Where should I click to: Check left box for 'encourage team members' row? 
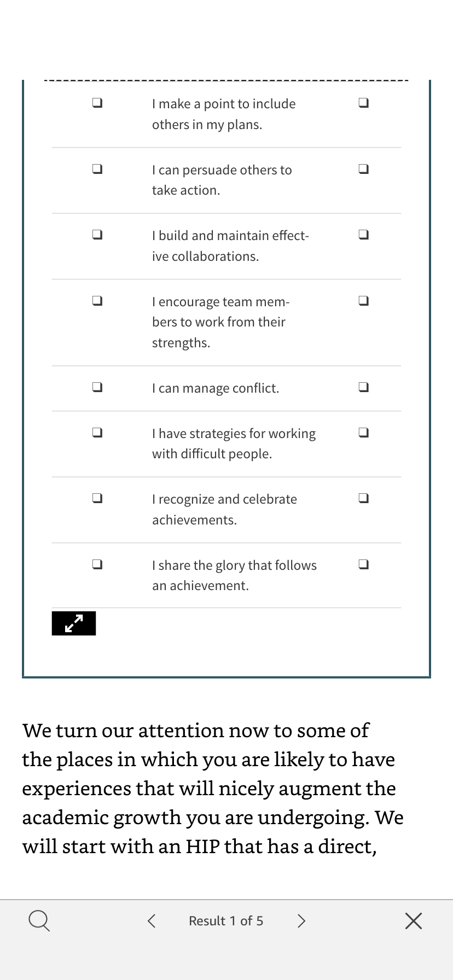coord(97,301)
